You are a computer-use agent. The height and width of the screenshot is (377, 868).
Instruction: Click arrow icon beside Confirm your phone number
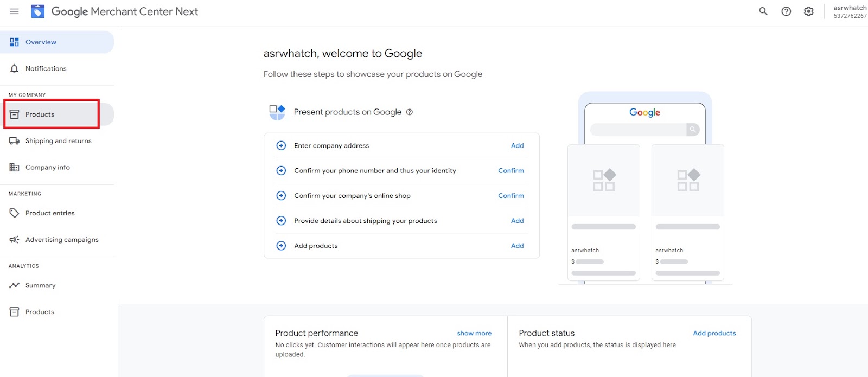pos(281,170)
